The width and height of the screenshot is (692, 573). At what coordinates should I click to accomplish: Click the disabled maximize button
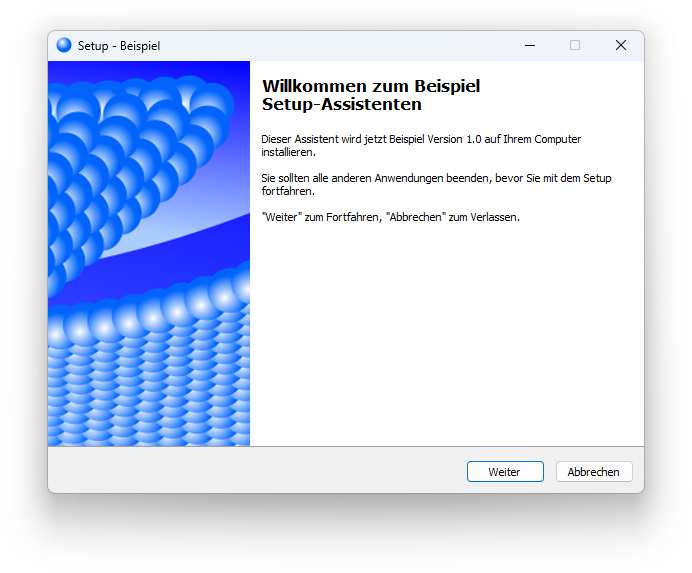pos(575,45)
